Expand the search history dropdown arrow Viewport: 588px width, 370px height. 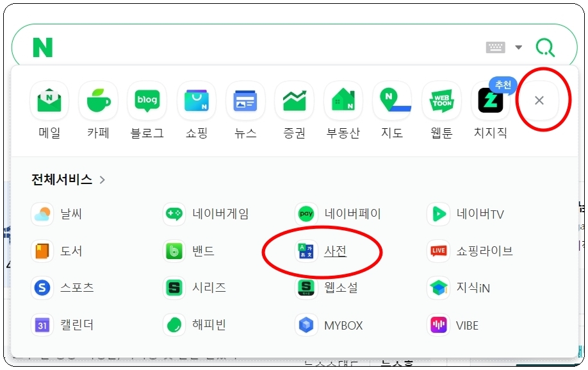point(519,47)
